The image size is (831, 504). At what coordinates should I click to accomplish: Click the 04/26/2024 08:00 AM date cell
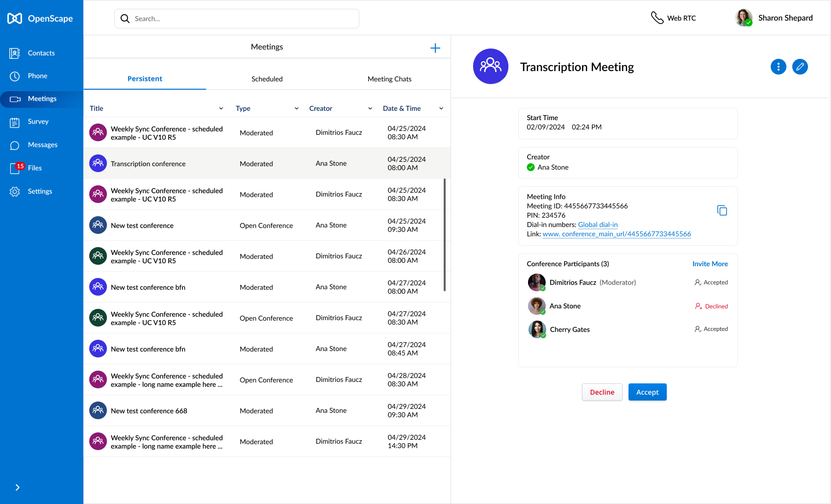[406, 256]
